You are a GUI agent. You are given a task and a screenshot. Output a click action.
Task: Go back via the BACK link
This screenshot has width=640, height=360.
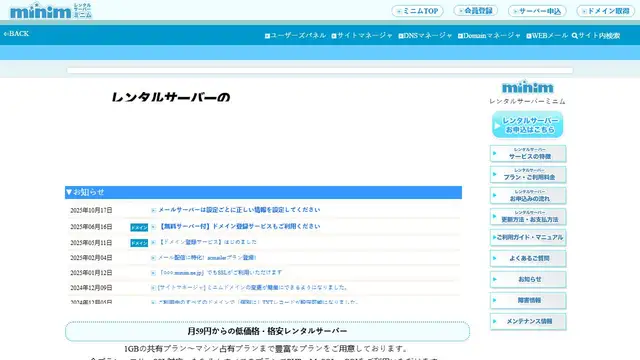tap(16, 33)
